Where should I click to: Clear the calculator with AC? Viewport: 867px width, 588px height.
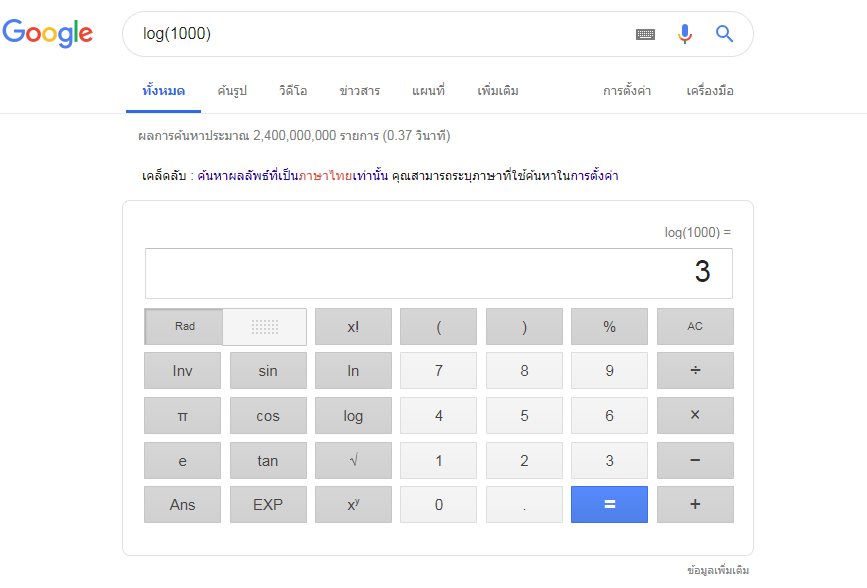pos(695,326)
